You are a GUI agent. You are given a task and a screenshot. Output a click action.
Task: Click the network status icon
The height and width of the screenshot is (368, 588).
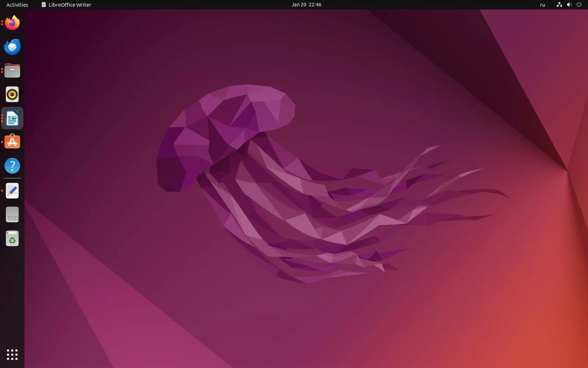[x=559, y=5]
